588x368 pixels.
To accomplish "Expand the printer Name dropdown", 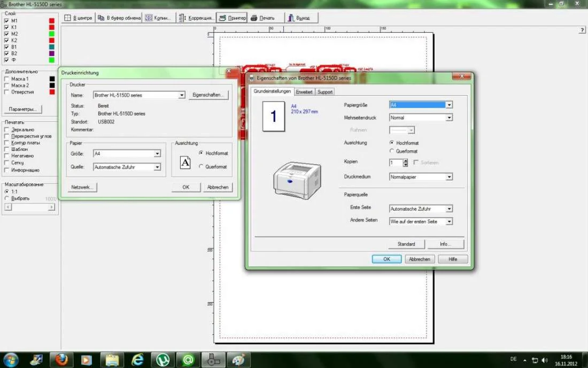I will 182,95.
